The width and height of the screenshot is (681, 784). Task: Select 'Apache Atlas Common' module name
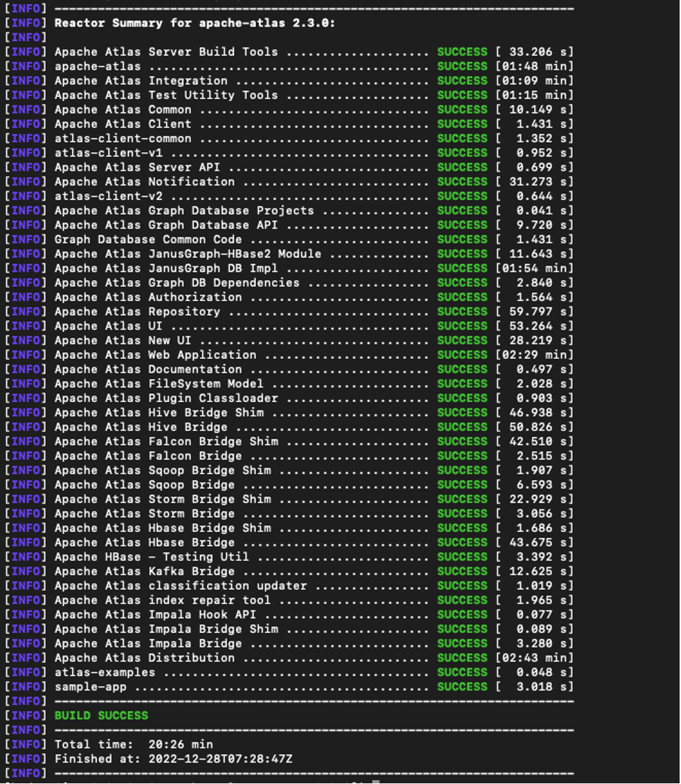pyautogui.click(x=123, y=109)
